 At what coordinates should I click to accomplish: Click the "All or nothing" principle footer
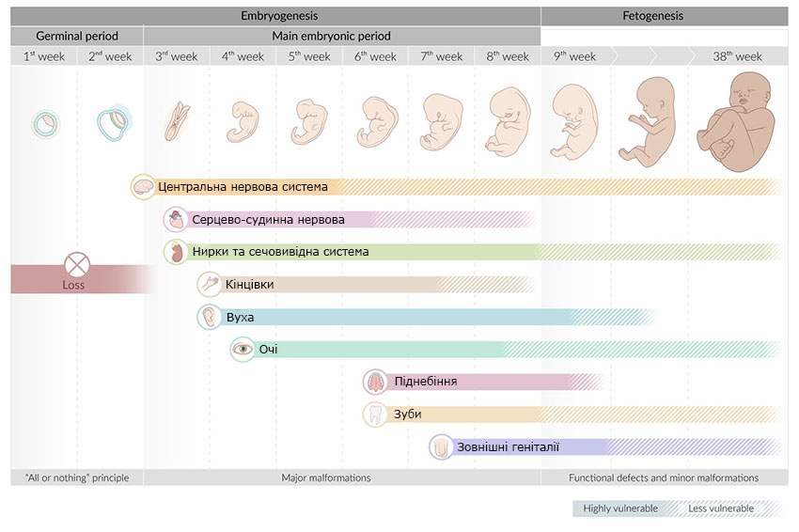(x=77, y=478)
